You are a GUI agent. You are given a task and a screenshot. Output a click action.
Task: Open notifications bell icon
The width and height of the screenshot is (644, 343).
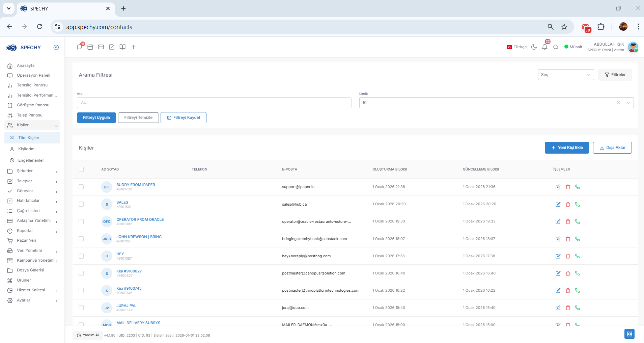[x=544, y=47]
